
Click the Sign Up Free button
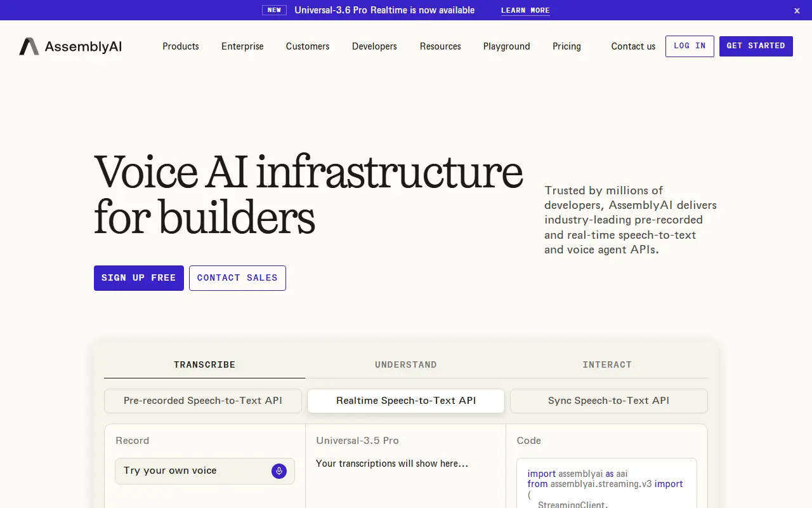(x=139, y=278)
